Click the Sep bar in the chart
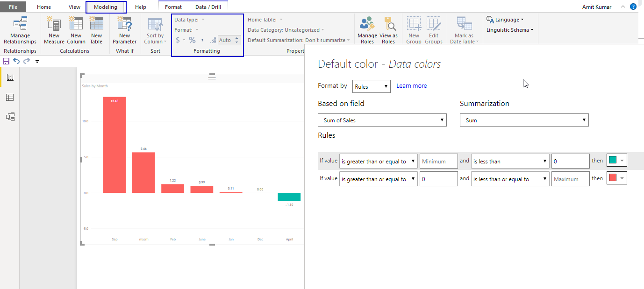 click(114, 145)
